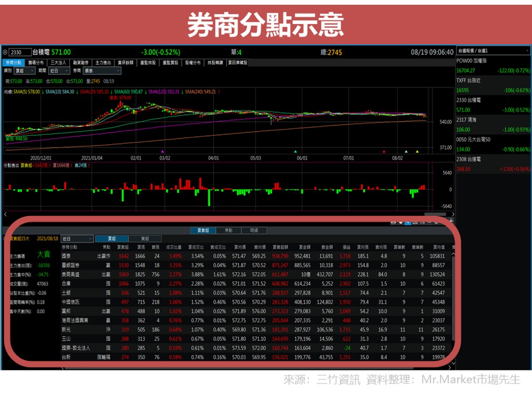Select the 新光 broker row
532x393 pixels.
257,329
